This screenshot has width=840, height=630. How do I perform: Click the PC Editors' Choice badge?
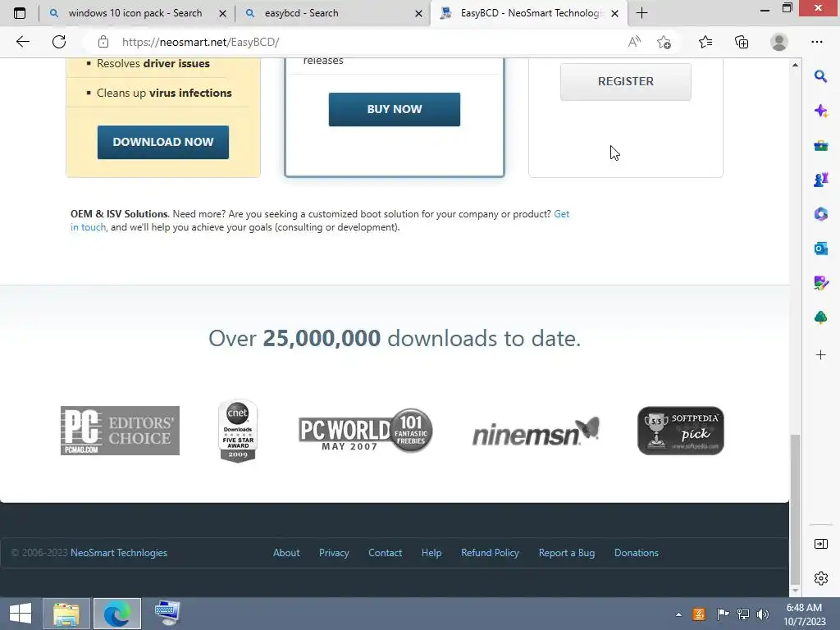(x=120, y=431)
